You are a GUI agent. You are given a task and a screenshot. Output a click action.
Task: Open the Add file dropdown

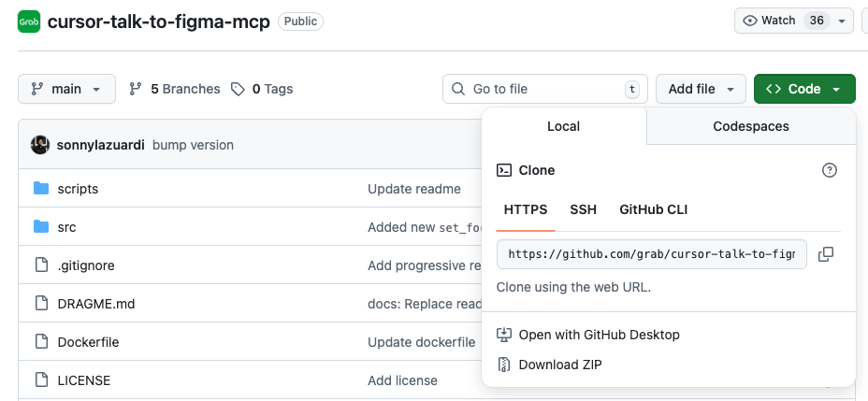[701, 89]
